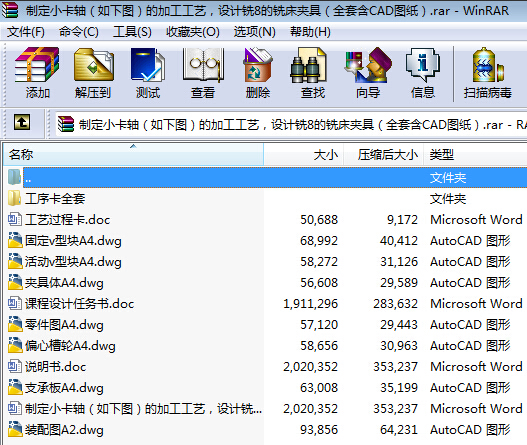Select file name 固定v型块A4.dwg
The image size is (527, 445).
click(73, 241)
